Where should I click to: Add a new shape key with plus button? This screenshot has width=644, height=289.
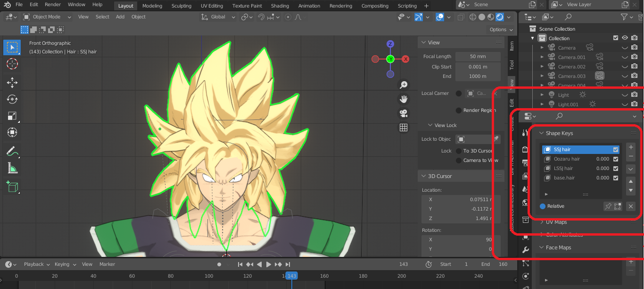tap(631, 147)
